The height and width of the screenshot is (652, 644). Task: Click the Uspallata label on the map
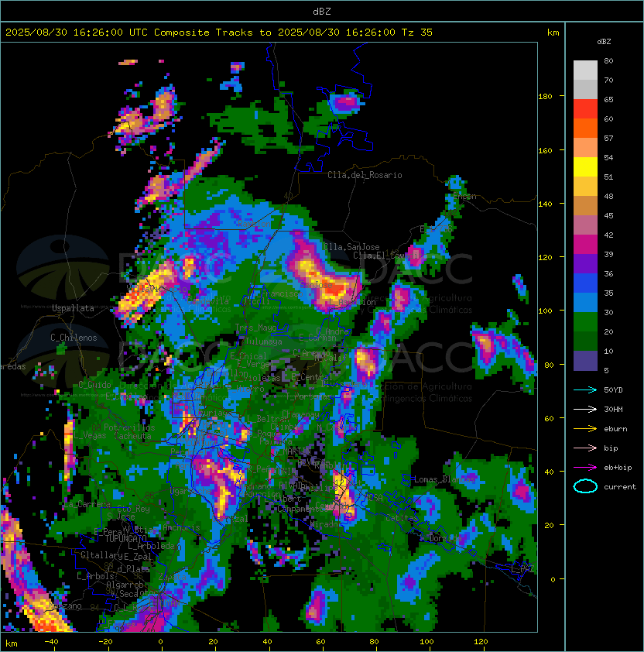pos(73,308)
